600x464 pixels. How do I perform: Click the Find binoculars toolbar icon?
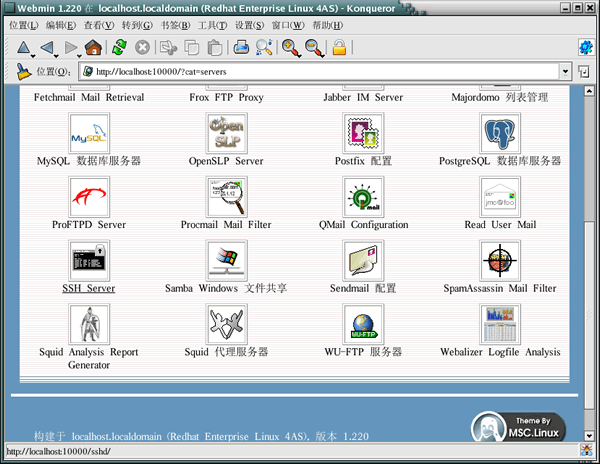(x=264, y=47)
